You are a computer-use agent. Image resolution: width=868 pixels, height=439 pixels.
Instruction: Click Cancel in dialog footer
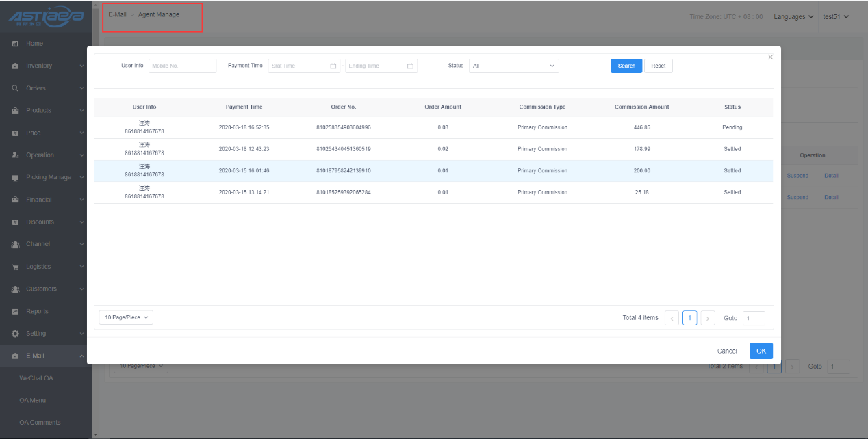(x=727, y=351)
